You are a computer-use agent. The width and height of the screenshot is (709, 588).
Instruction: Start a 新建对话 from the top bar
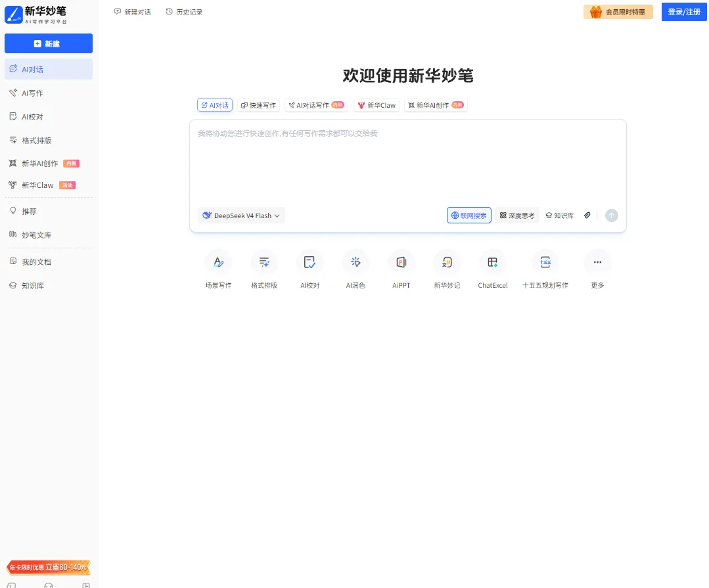coord(133,12)
